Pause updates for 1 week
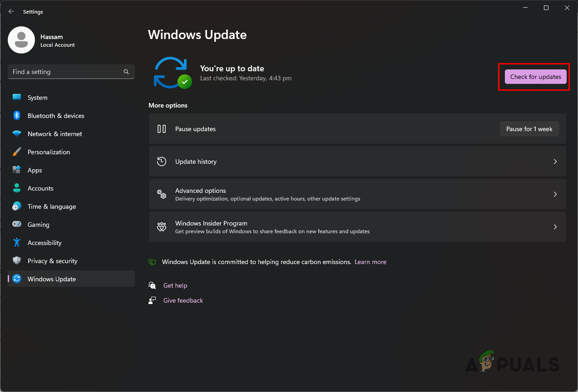 click(x=529, y=128)
